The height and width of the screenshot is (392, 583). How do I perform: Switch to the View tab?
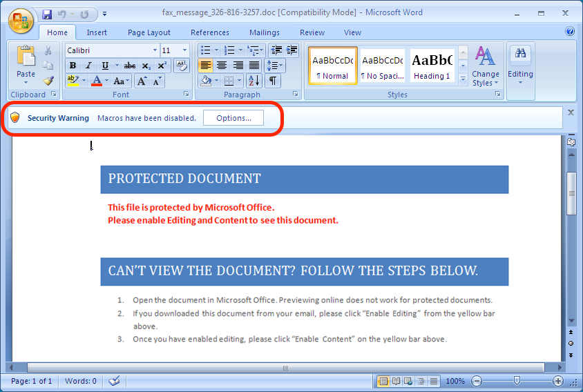[x=352, y=32]
